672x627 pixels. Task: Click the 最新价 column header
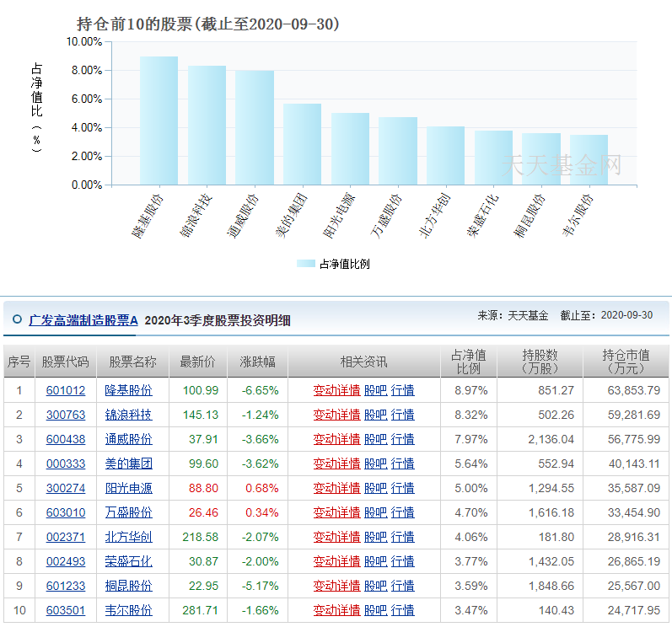click(x=197, y=362)
